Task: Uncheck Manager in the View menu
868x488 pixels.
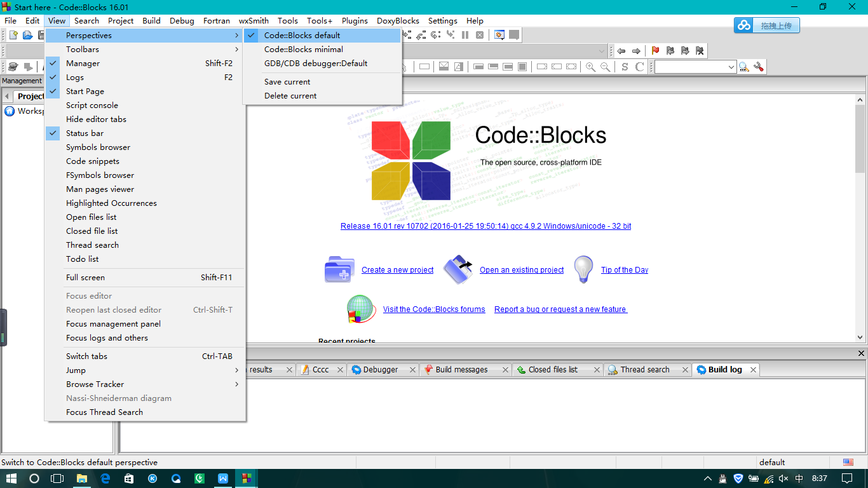Action: [82, 63]
